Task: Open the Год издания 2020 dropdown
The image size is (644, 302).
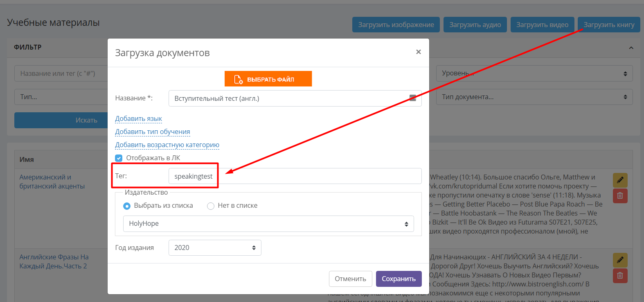Action: (x=215, y=248)
